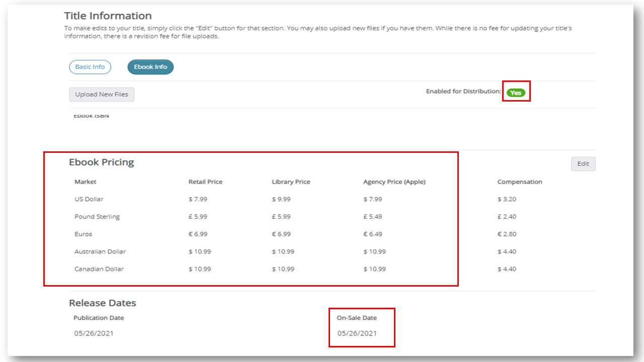Click the Title Information page heading
Image resolution: width=644 pixels, height=362 pixels.
[x=108, y=16]
